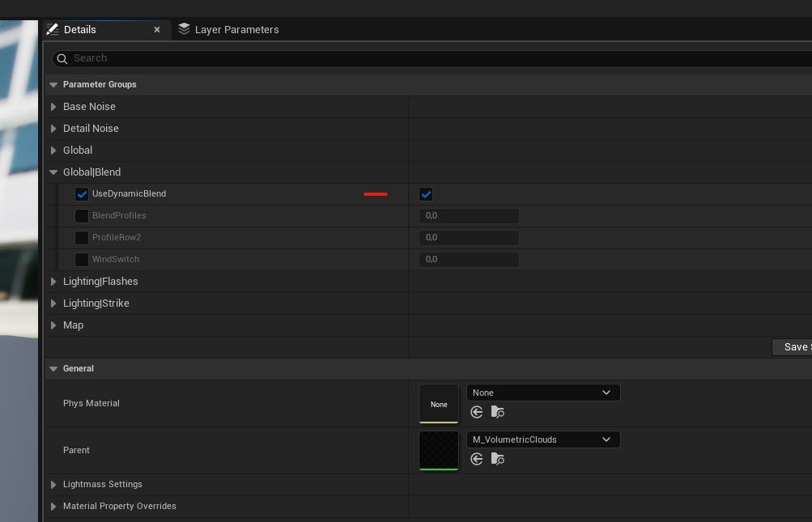Expand the Map parameter group

point(53,325)
